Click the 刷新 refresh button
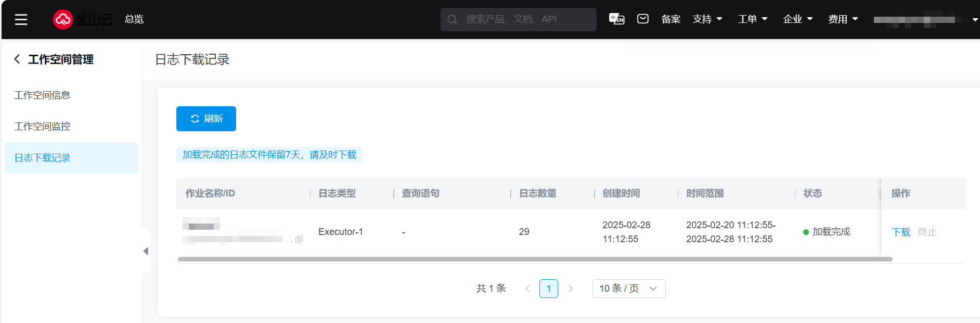The width and height of the screenshot is (980, 323). point(206,119)
